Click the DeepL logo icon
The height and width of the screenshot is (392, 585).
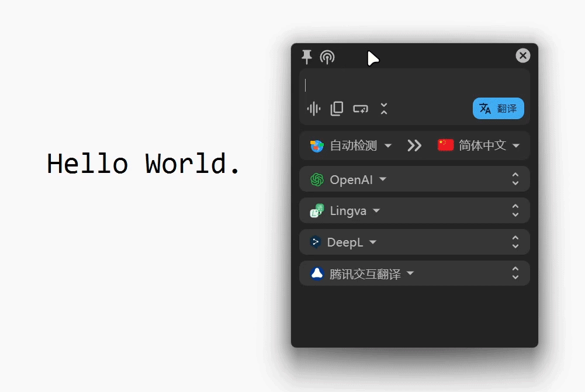click(316, 242)
